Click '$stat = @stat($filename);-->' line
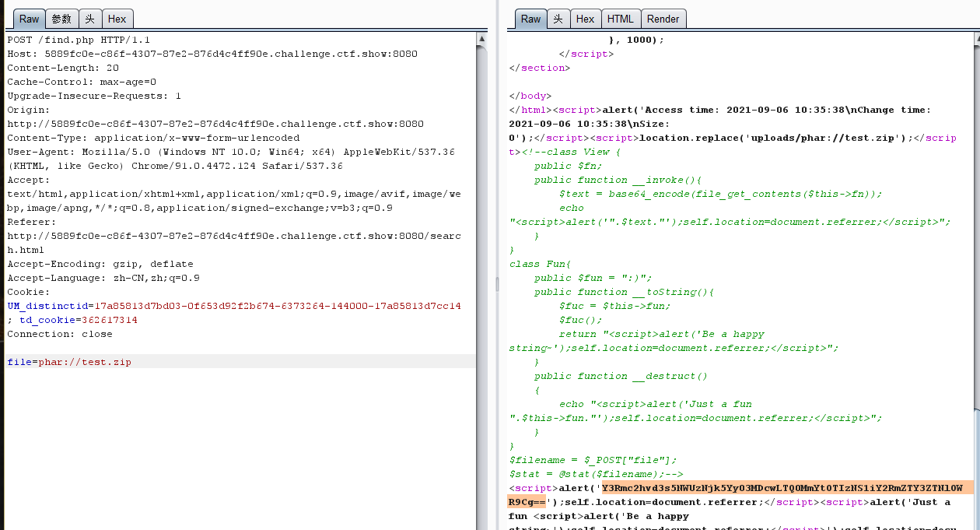This screenshot has width=980, height=530. [597, 474]
